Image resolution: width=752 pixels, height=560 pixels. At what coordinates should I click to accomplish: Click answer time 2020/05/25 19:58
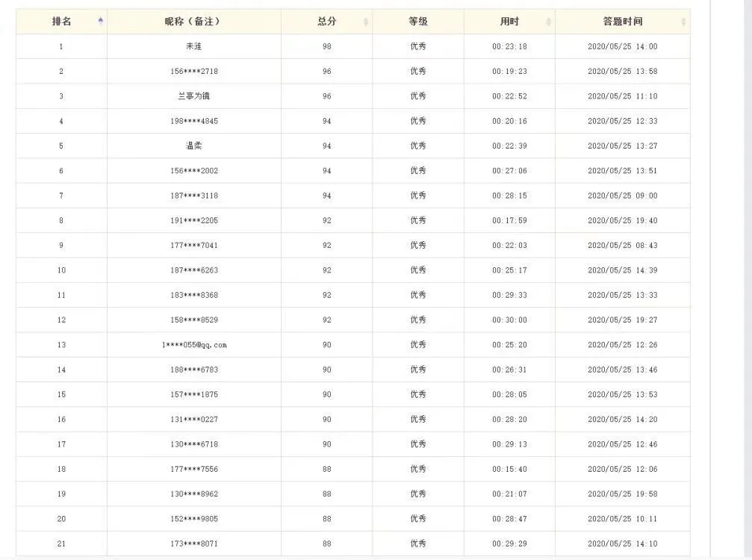(622, 494)
